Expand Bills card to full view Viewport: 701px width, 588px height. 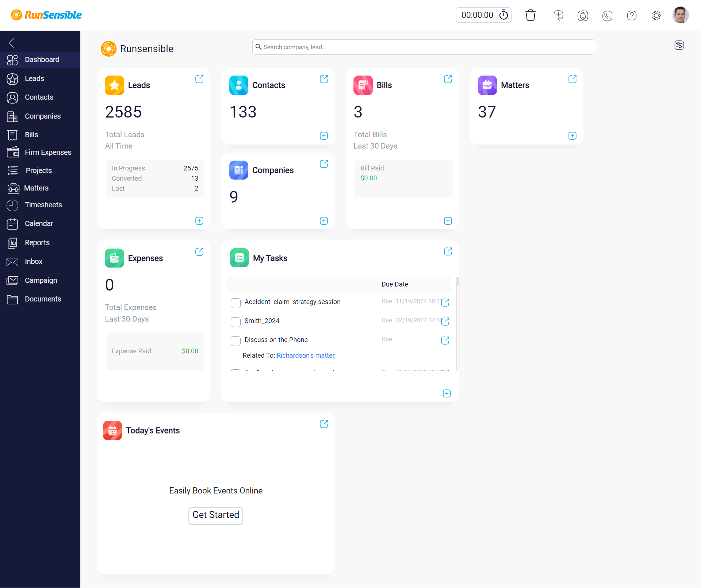[448, 79]
